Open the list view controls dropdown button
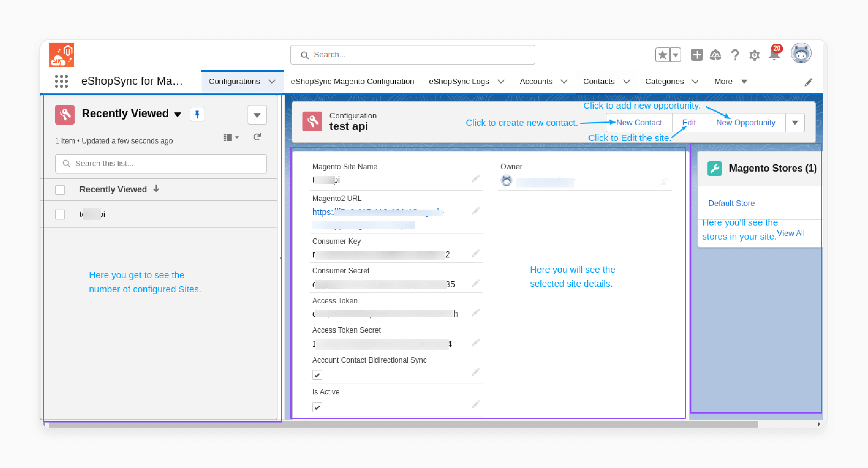 (257, 115)
